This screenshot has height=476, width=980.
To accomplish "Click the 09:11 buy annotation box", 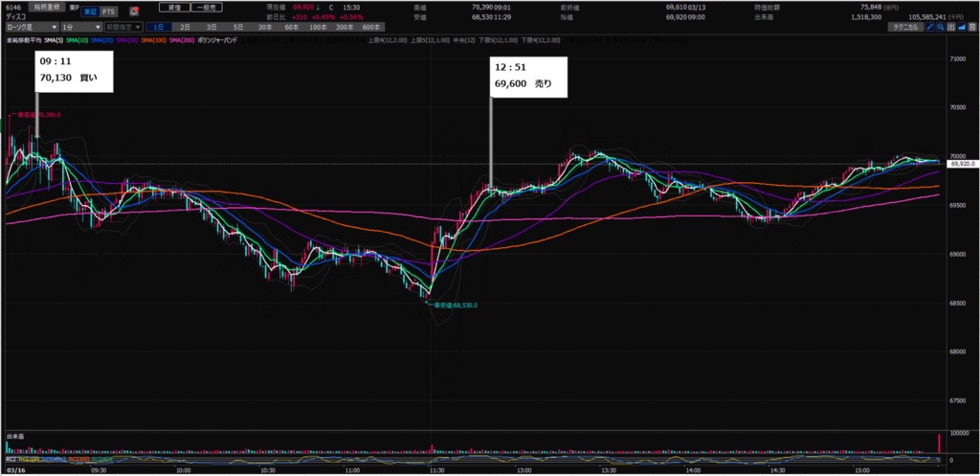I will (x=75, y=72).
